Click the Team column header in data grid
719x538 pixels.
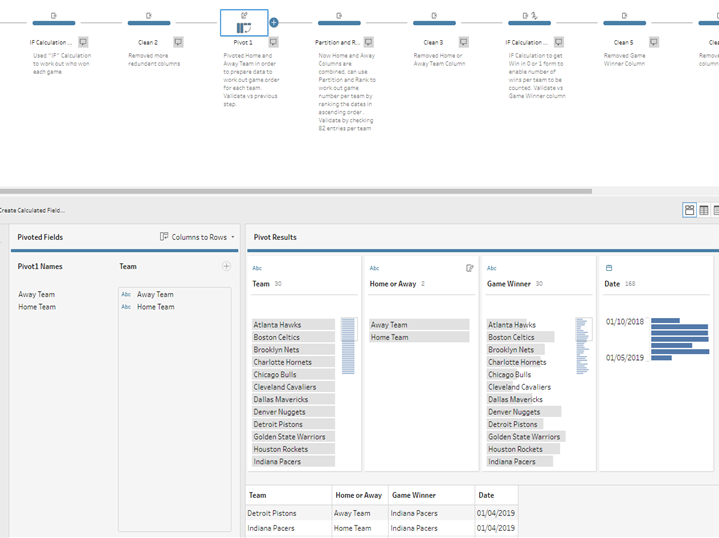(x=288, y=495)
